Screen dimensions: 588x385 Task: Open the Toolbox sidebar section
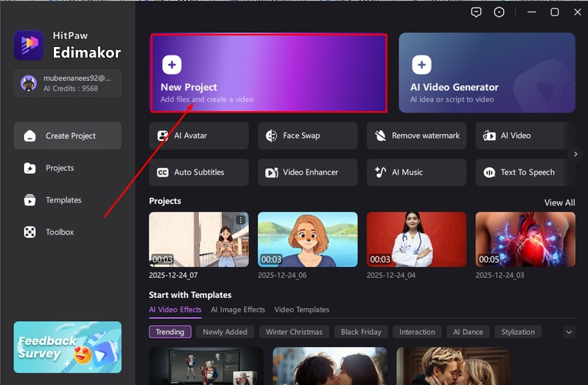(x=59, y=232)
